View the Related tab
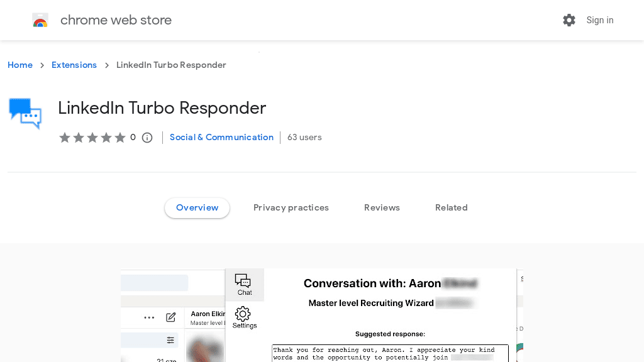644x362 pixels. coord(451,207)
